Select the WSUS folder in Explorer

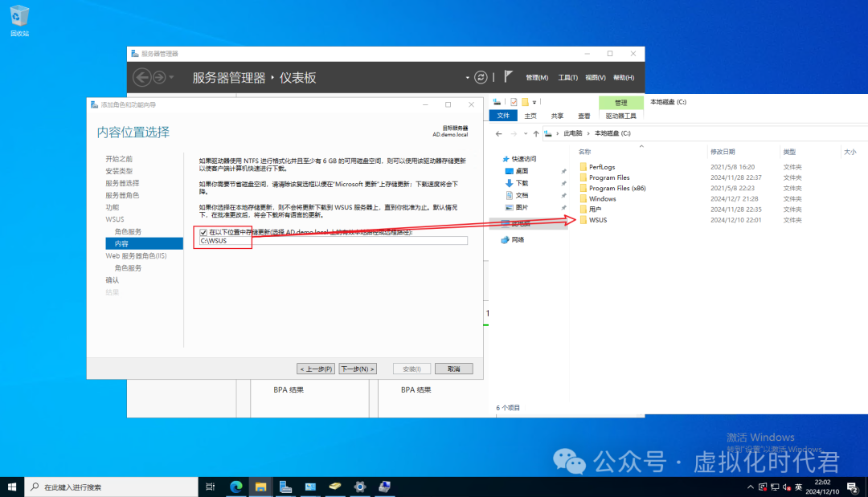[598, 220]
